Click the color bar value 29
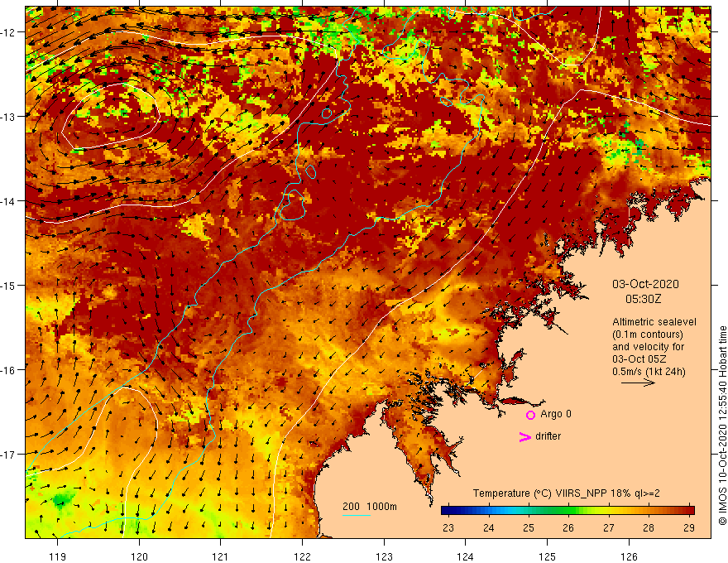The height and width of the screenshot is (563, 728). 689,527
